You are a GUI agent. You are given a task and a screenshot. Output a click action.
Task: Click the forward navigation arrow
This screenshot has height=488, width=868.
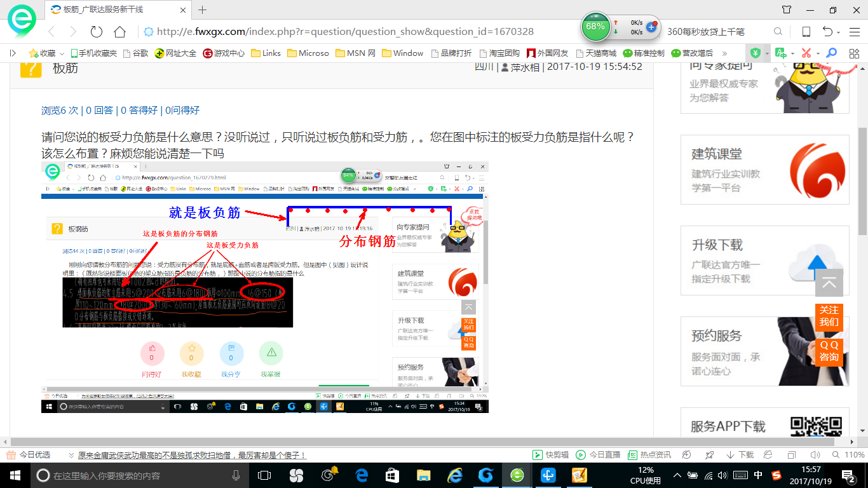73,32
